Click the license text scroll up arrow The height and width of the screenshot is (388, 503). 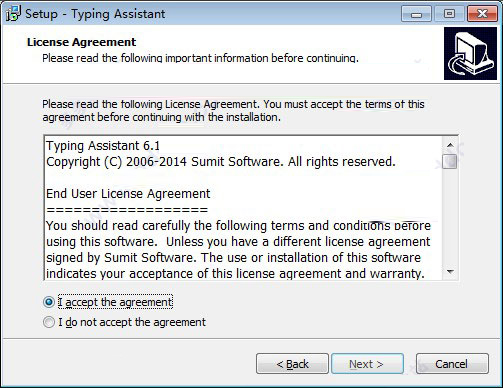click(450, 145)
